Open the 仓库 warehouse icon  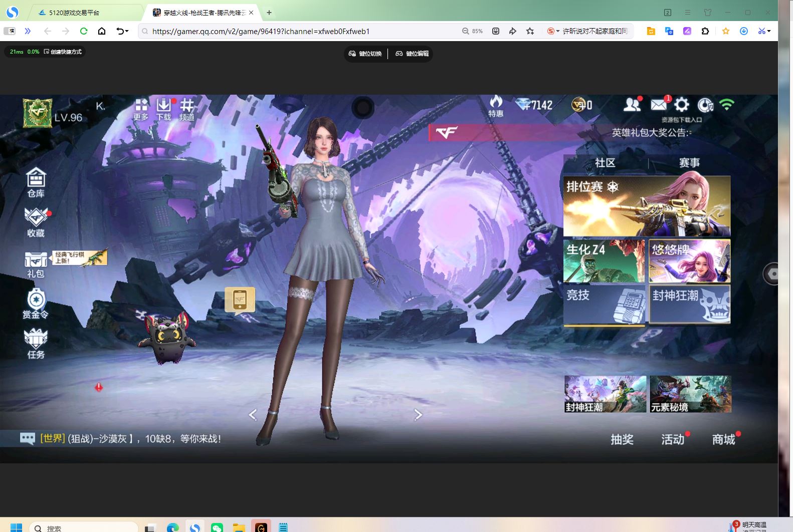point(36,182)
